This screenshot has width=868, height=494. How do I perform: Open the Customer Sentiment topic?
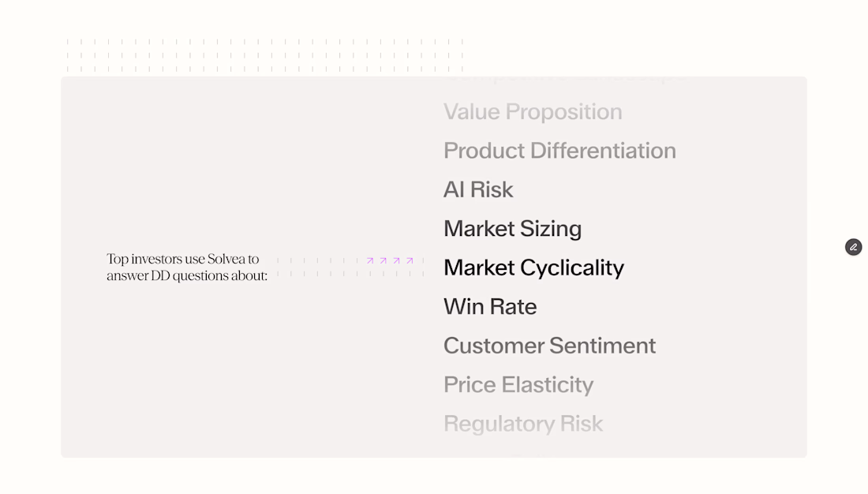point(549,346)
